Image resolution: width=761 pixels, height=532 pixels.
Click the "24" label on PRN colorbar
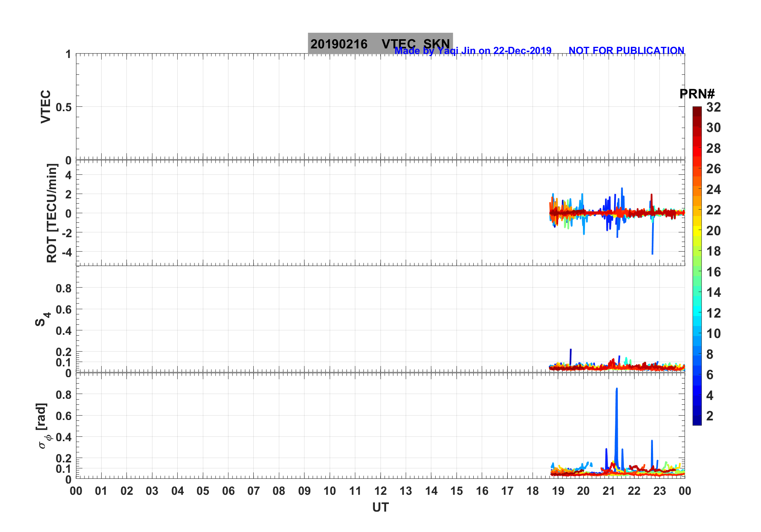713,190
